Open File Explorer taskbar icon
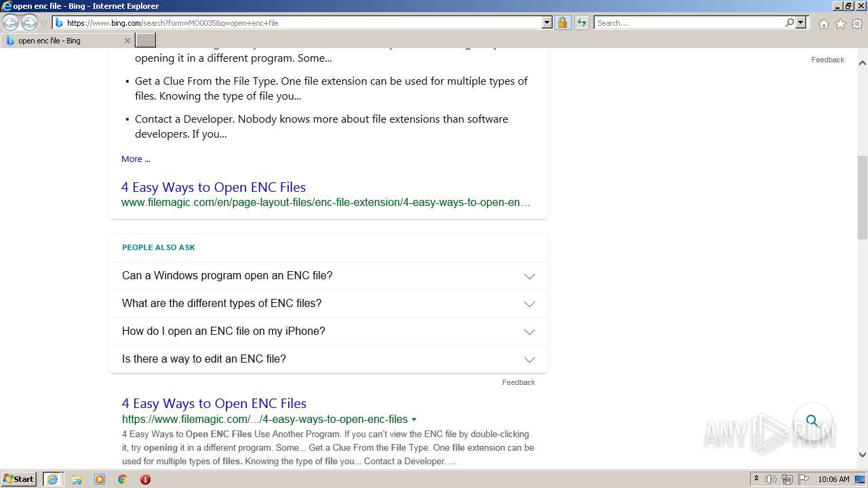 point(77,479)
